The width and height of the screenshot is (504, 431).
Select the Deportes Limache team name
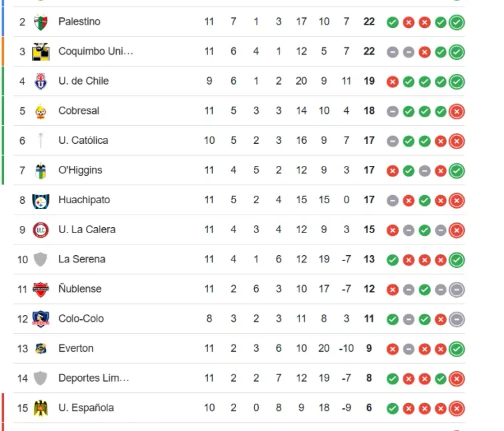pos(93,378)
